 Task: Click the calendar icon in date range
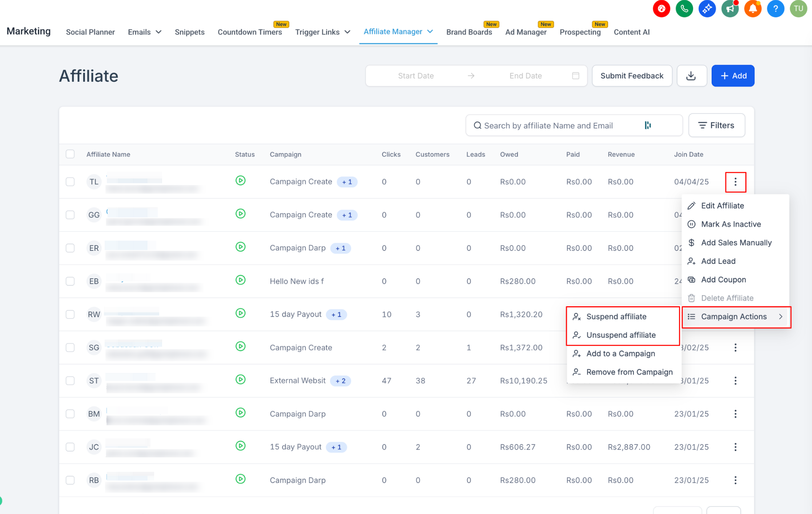[575, 76]
